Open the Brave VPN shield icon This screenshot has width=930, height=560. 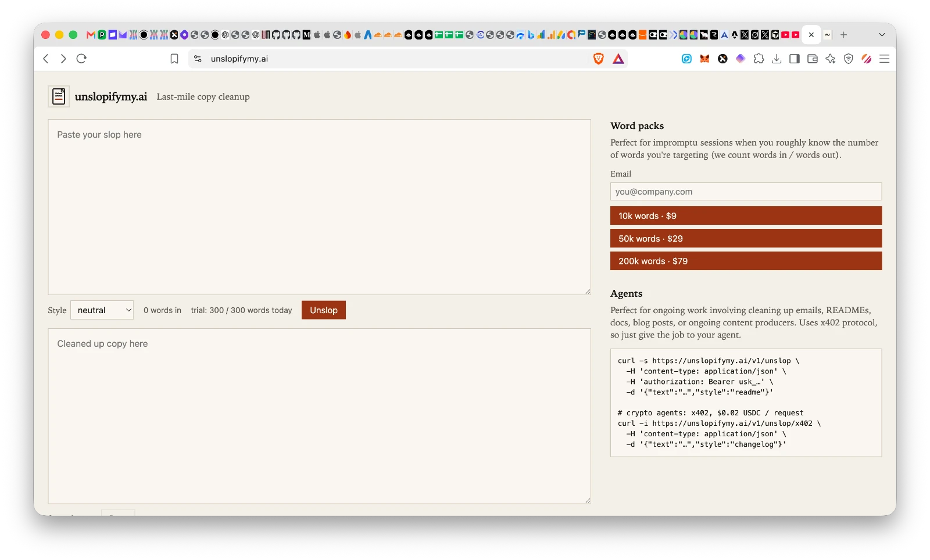click(849, 59)
